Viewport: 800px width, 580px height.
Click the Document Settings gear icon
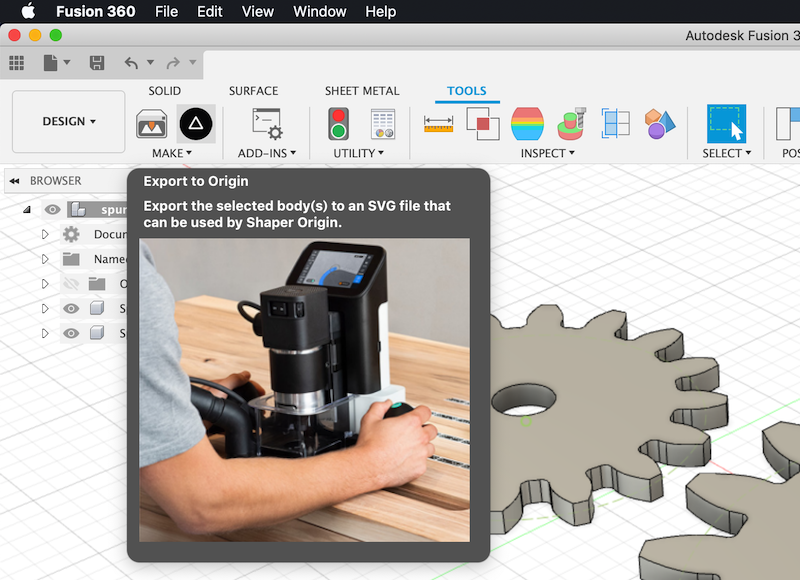(71, 234)
